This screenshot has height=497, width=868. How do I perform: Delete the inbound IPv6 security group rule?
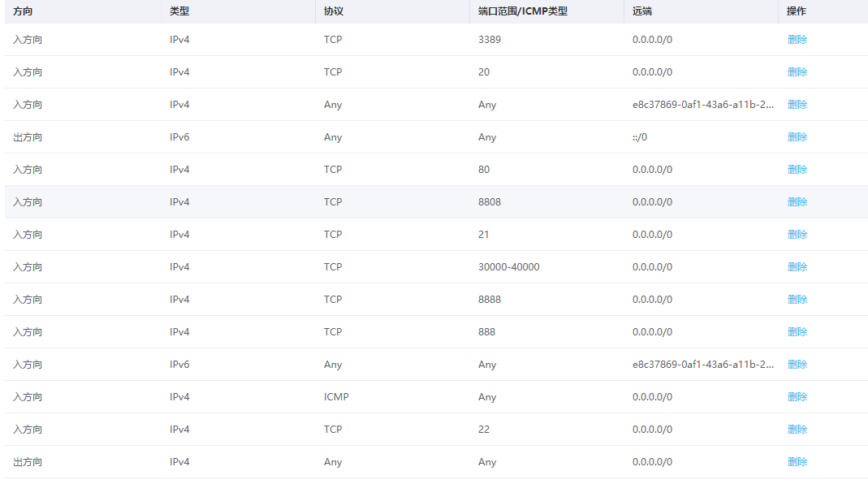797,365
